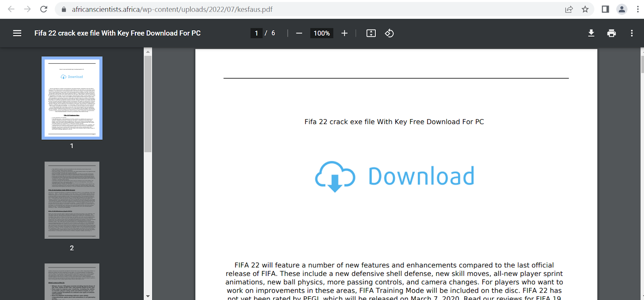The image size is (644, 300).
Task: Click the page label 1 under thumbnail
Action: point(72,146)
